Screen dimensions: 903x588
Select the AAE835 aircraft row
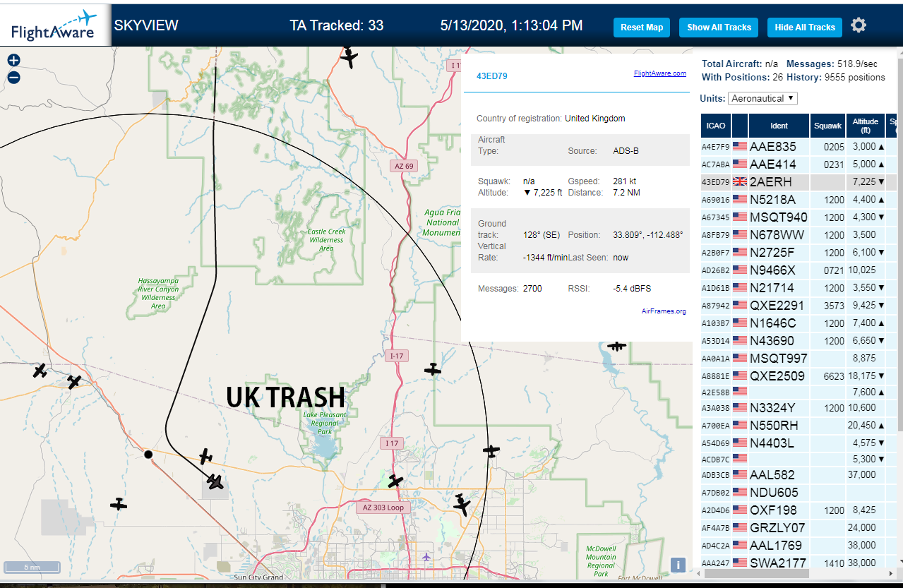tap(799, 147)
